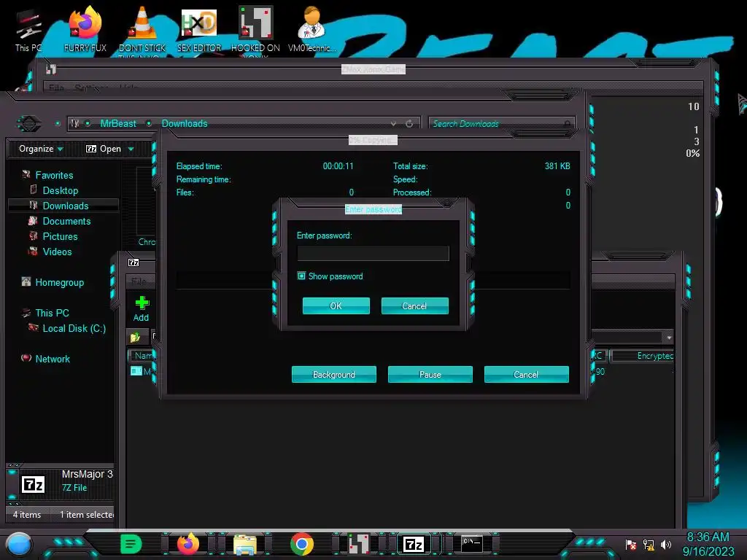The image size is (747, 560).
Task: Click the Pause button in copying dialog
Action: click(430, 374)
